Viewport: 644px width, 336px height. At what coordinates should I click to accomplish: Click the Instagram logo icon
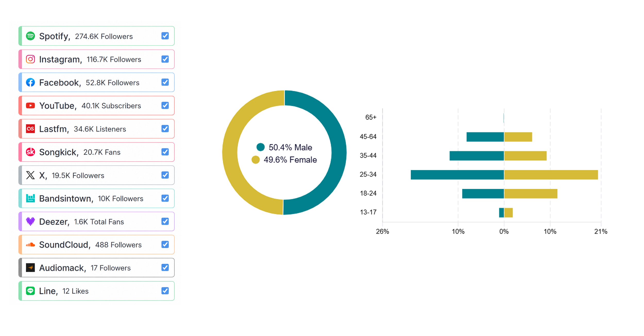tap(30, 59)
